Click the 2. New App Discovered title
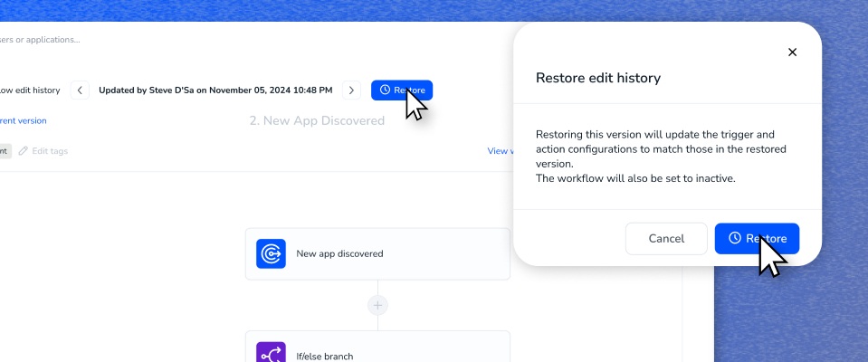 tap(317, 120)
